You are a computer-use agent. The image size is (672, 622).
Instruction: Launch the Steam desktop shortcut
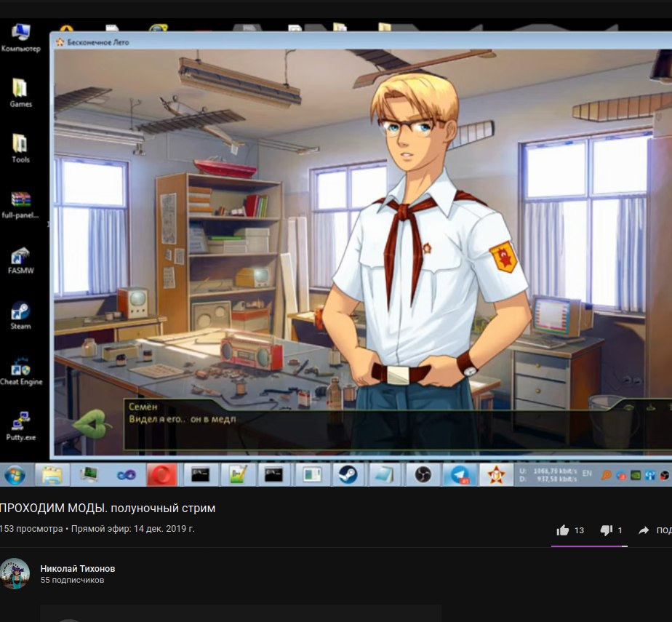point(20,316)
